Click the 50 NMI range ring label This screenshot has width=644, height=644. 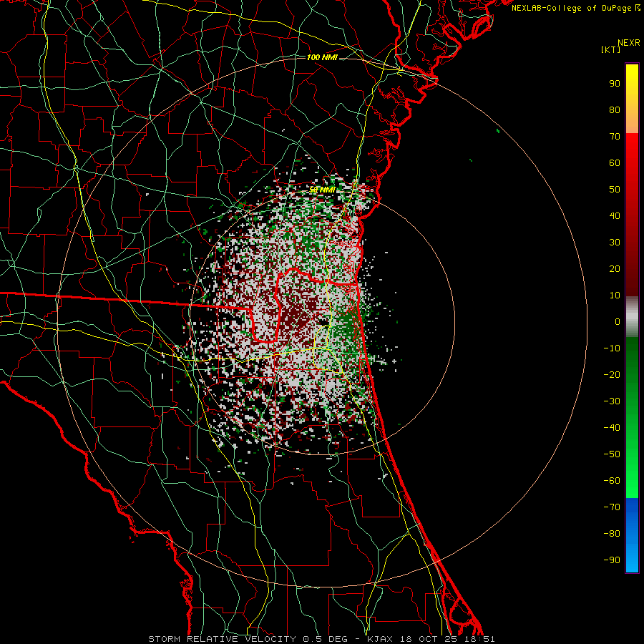coord(323,190)
